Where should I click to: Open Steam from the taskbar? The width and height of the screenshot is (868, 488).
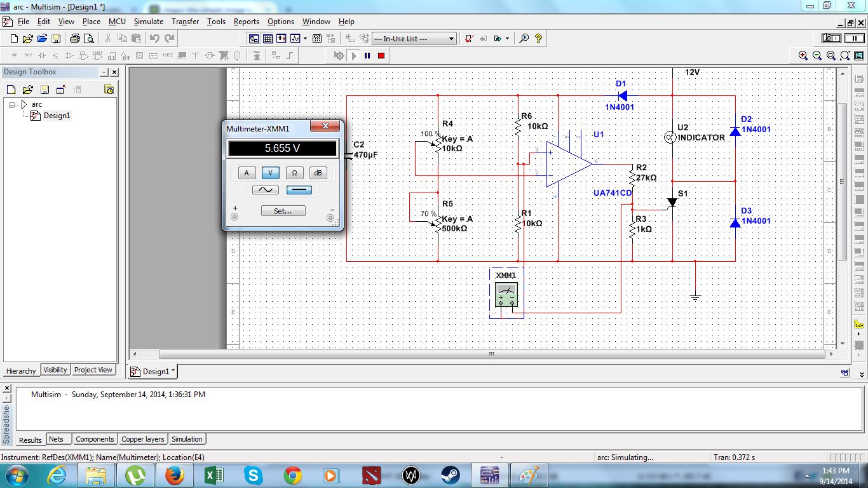point(451,475)
